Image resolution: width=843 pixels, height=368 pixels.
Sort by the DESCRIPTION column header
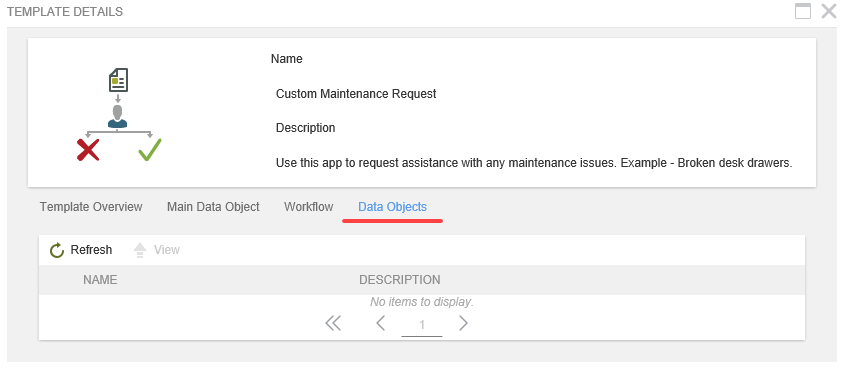399,280
